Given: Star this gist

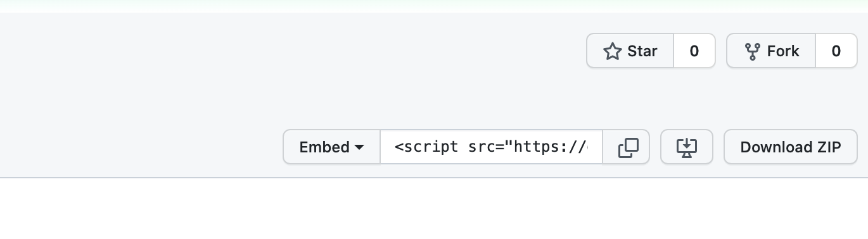Looking at the screenshot, I should [630, 51].
